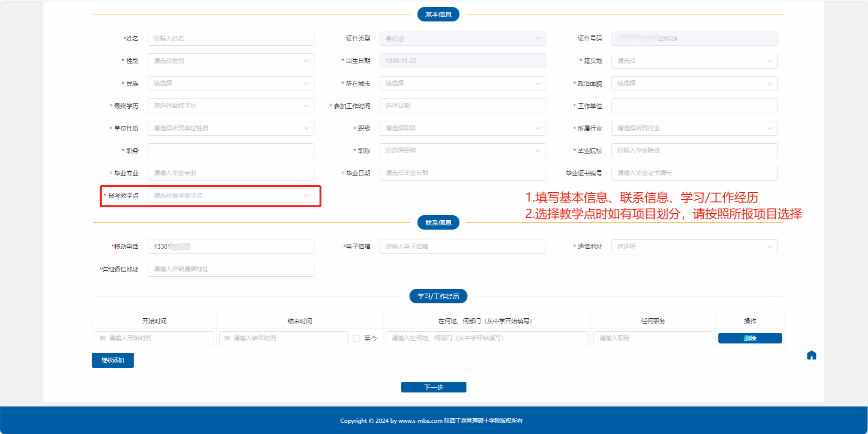Click the 电子信箱 email input field

(462, 246)
